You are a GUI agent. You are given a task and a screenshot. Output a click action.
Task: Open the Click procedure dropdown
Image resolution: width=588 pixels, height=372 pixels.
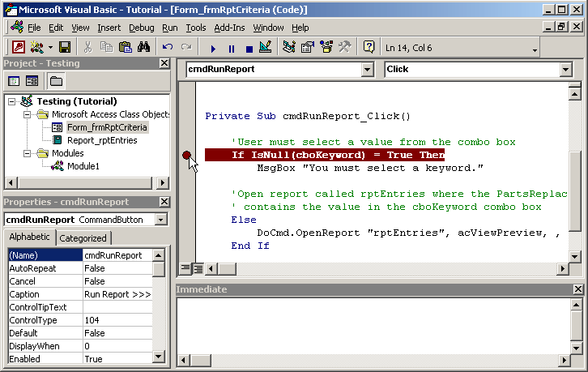(x=566, y=70)
